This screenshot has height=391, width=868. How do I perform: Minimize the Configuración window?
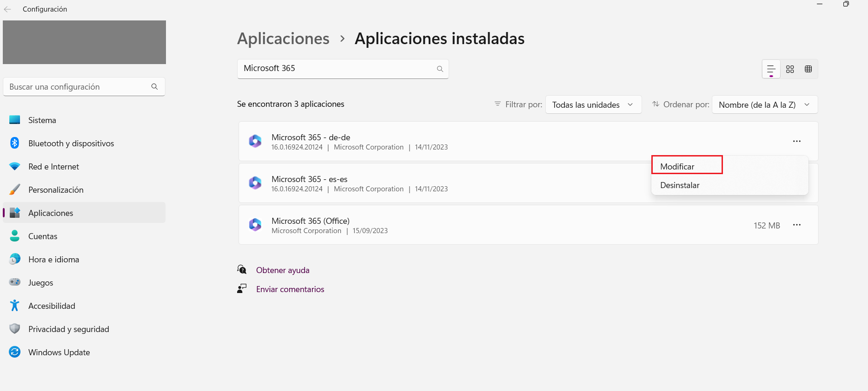point(820,4)
